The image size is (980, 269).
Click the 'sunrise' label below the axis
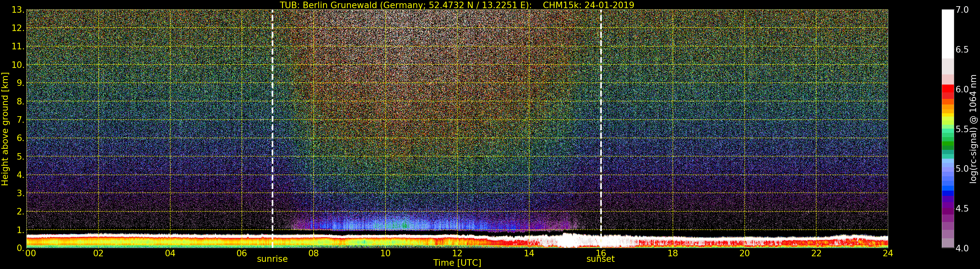272,259
